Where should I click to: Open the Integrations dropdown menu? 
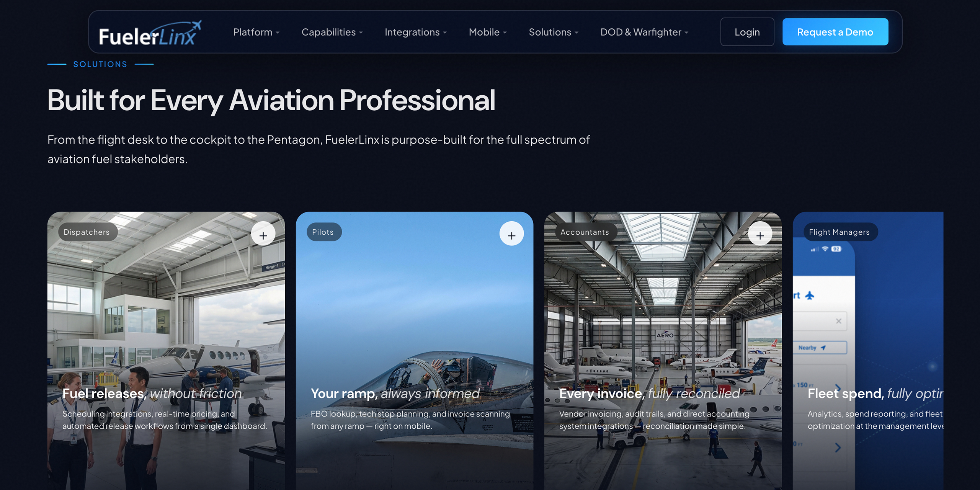coord(416,32)
